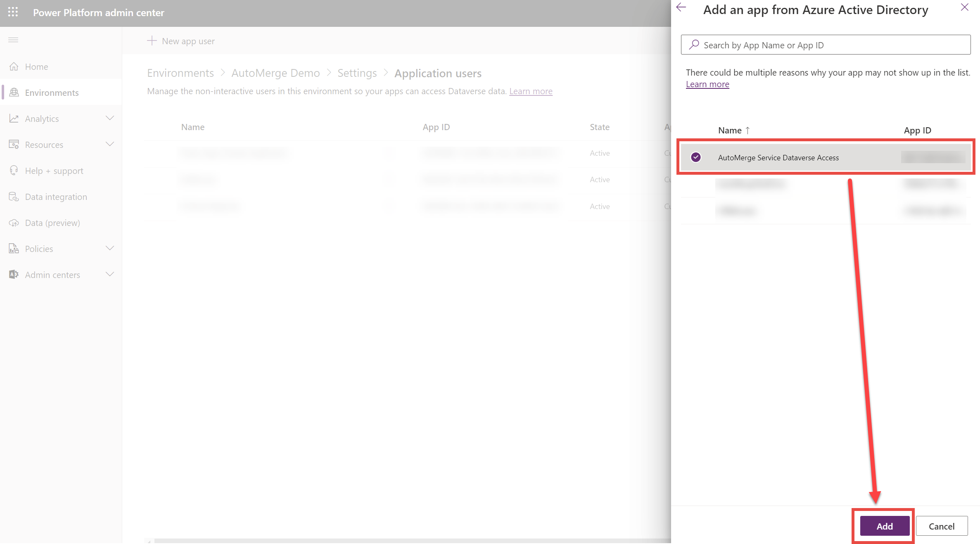Click the Admin centers icon

14,275
